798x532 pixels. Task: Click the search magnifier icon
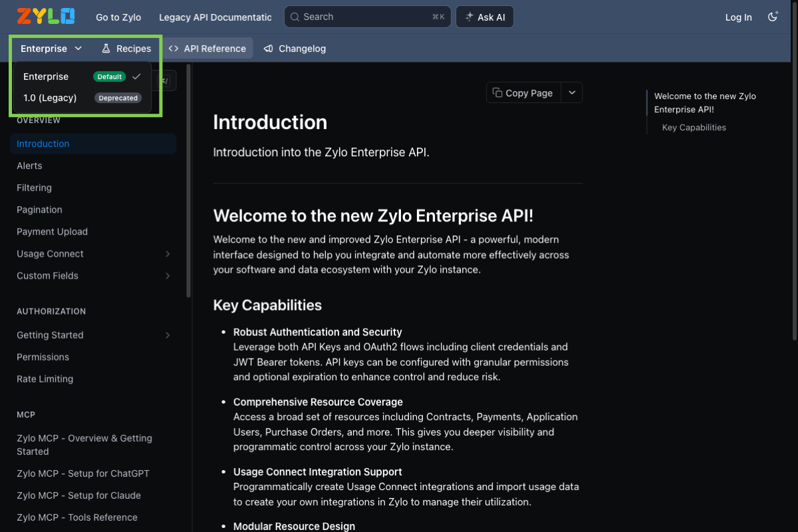coord(296,17)
